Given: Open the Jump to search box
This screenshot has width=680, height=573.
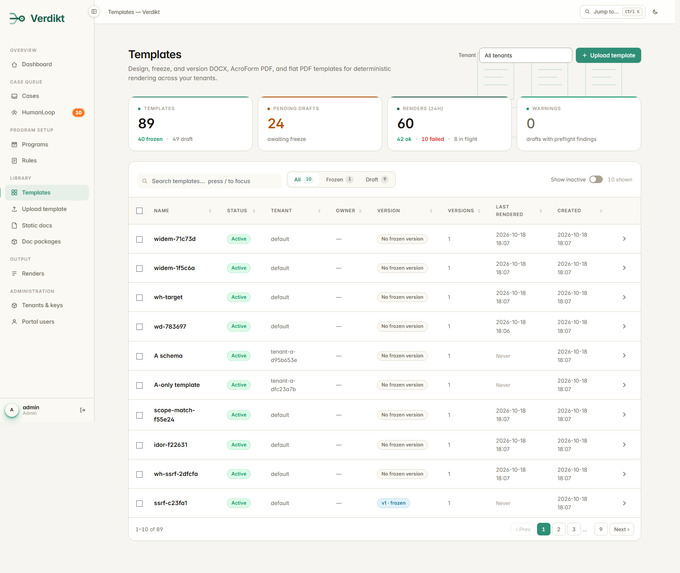Looking at the screenshot, I should (x=612, y=12).
